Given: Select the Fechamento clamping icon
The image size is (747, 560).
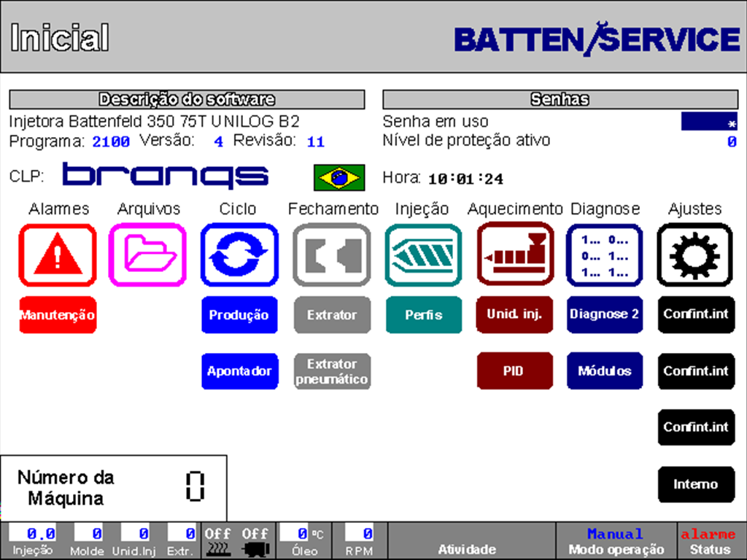Looking at the screenshot, I should 332,254.
